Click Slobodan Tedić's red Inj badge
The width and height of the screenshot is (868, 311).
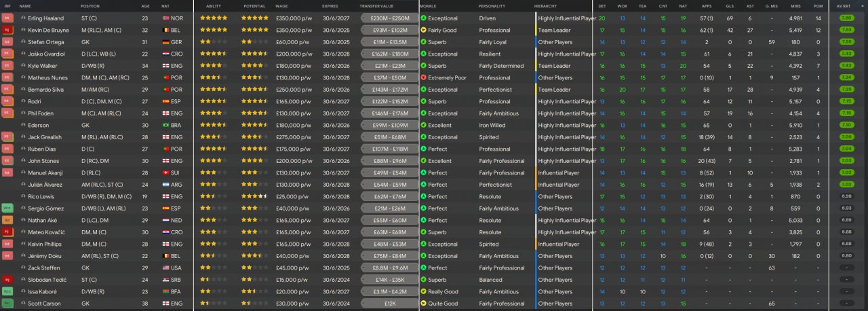pyautogui.click(x=7, y=280)
